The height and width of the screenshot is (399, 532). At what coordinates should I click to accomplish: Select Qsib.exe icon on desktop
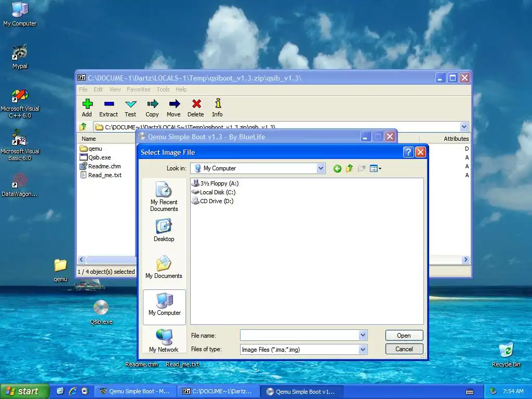101,312
